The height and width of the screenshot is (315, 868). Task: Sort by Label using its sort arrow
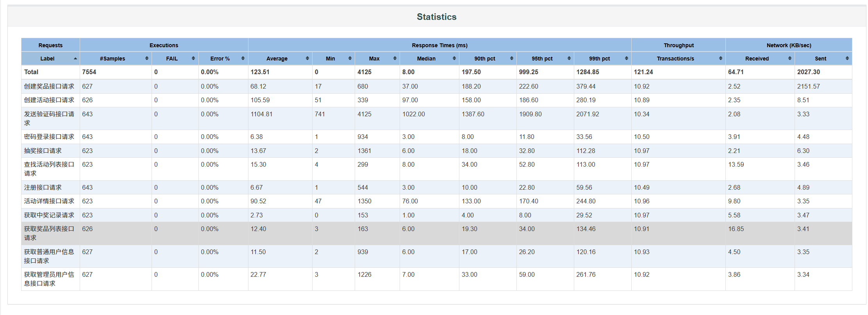pos(75,59)
